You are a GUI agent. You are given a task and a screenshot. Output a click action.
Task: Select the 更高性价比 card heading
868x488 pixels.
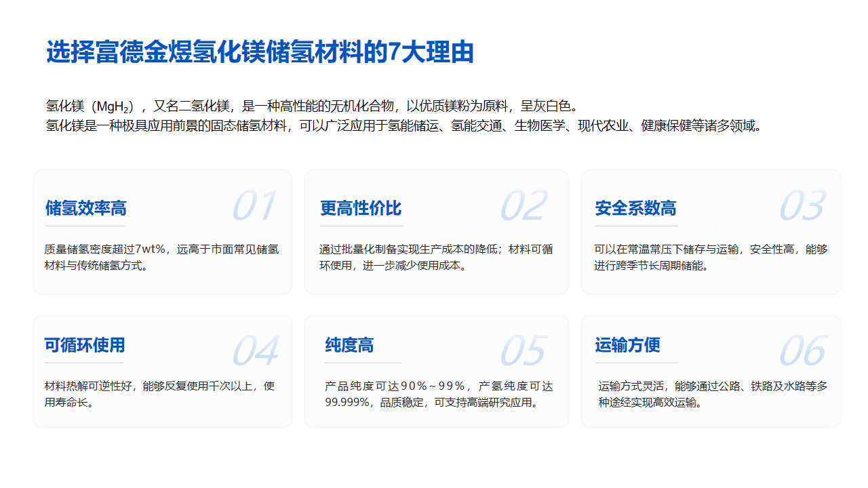click(361, 208)
